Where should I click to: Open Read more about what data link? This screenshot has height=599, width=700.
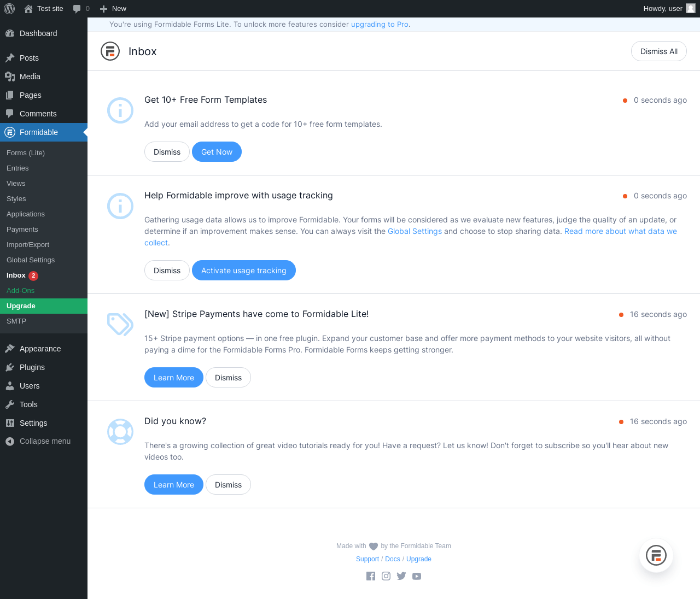621,231
